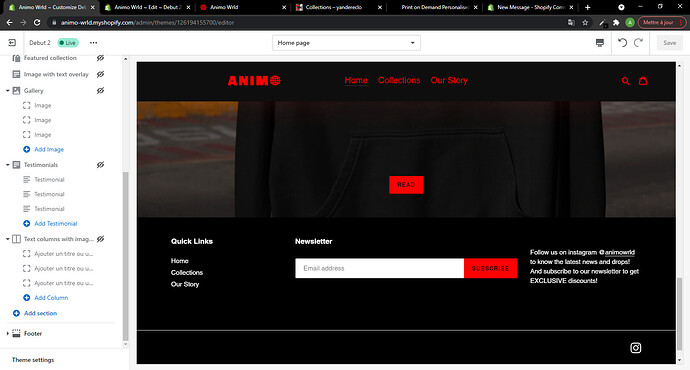Reload the browser page
This screenshot has width=690, height=370.
tap(37, 22)
